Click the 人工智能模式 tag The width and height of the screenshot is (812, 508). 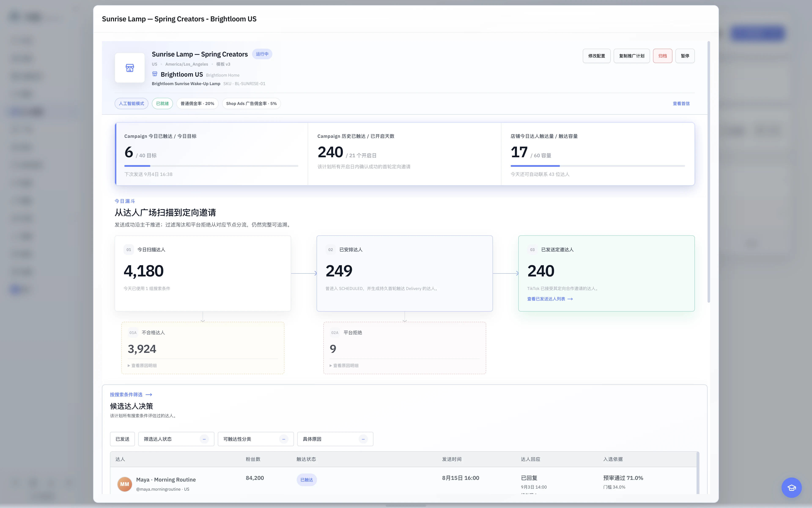coord(131,104)
